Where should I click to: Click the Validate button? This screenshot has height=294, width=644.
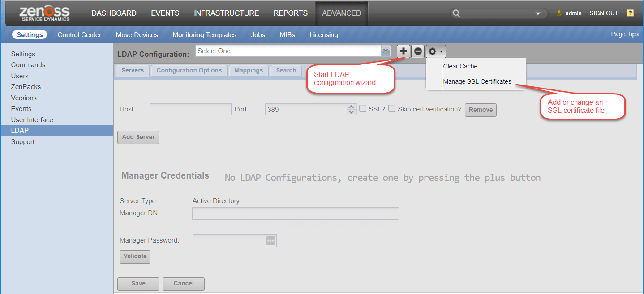click(135, 256)
